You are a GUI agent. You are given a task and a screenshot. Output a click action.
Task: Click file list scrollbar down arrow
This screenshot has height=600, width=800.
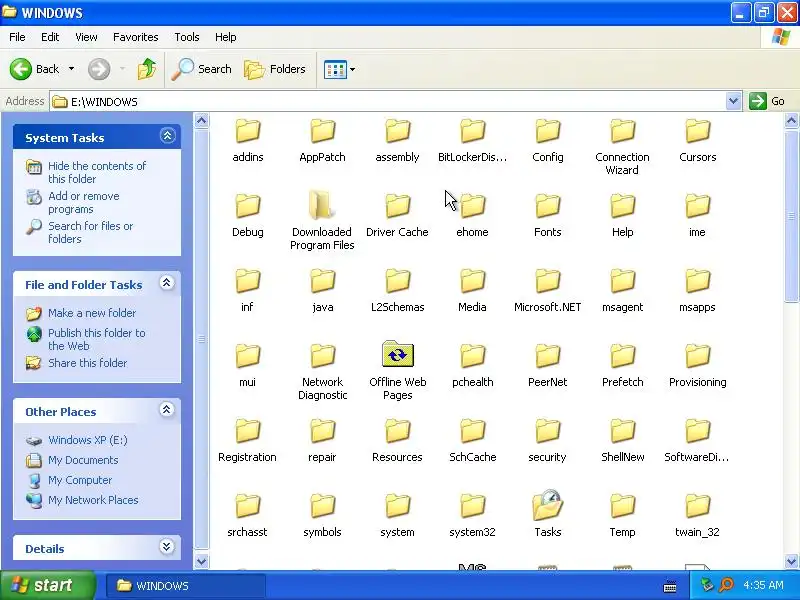pos(791,561)
